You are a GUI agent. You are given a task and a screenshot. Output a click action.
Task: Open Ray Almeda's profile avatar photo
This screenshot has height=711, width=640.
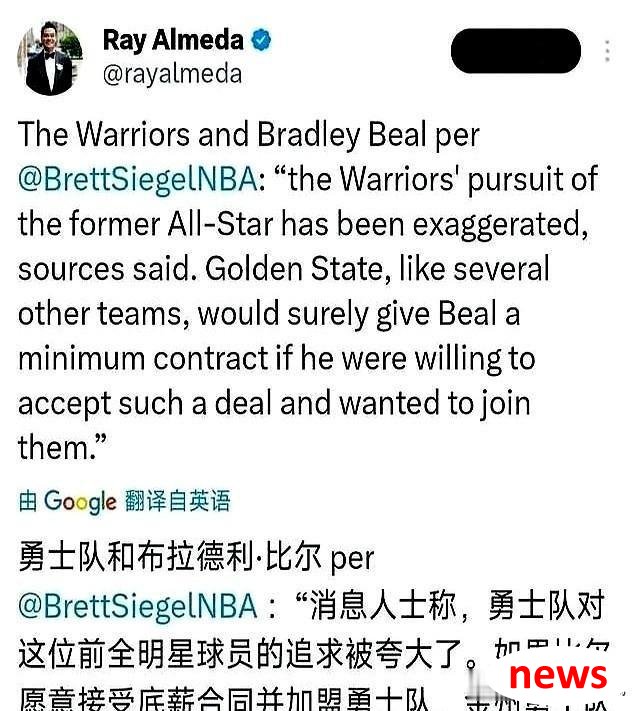50,58
